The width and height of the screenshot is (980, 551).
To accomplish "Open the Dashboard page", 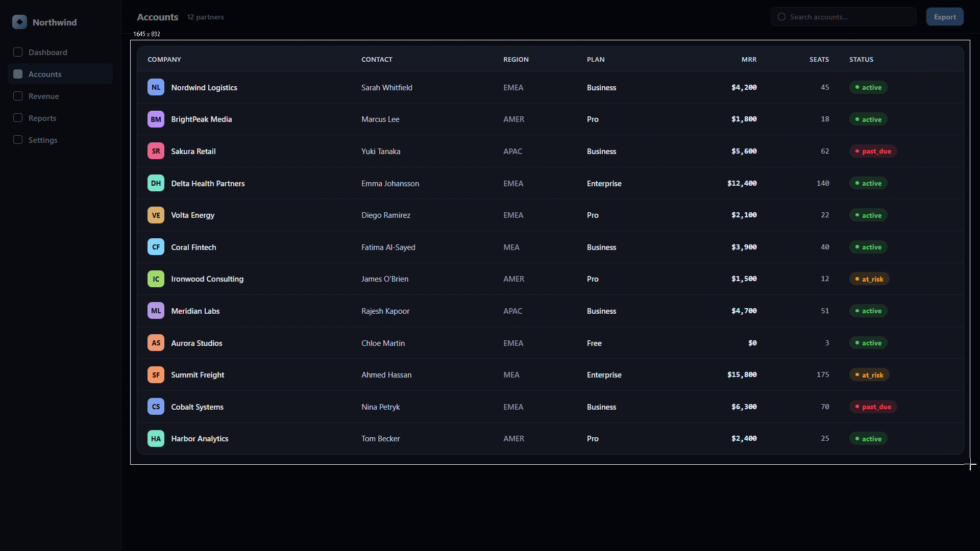I will 60,52.
